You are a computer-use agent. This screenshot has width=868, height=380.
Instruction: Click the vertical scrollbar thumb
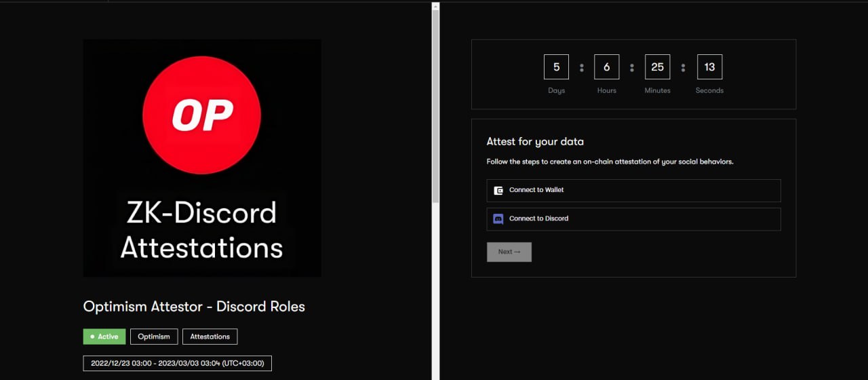click(x=436, y=106)
